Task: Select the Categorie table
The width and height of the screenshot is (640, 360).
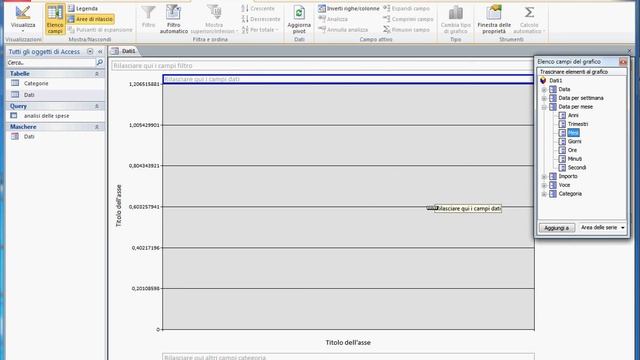Action: (x=36, y=83)
